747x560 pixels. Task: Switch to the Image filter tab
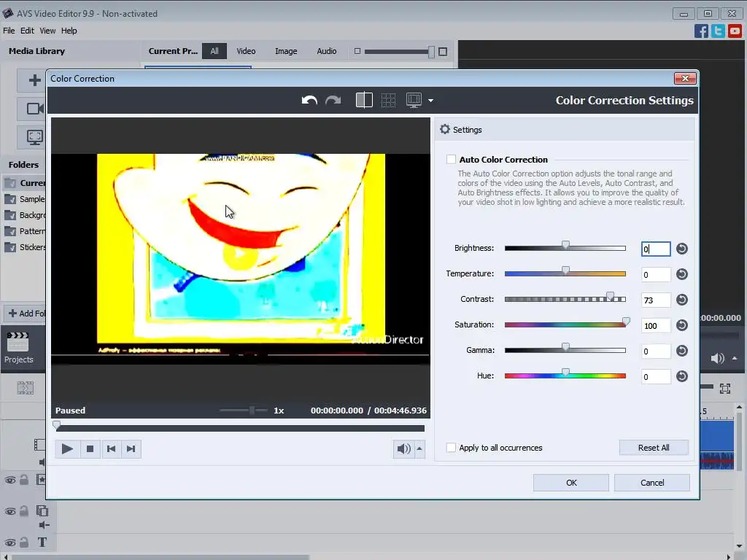click(x=286, y=51)
